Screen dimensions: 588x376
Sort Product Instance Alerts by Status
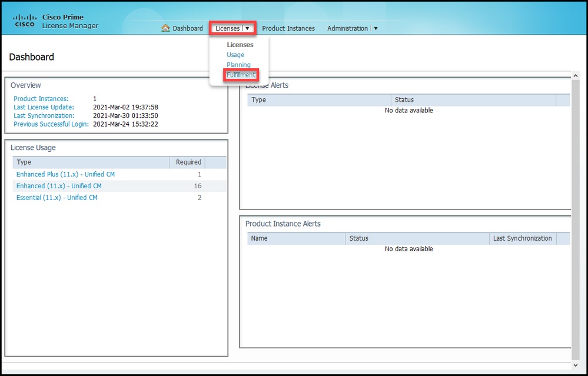click(x=417, y=238)
